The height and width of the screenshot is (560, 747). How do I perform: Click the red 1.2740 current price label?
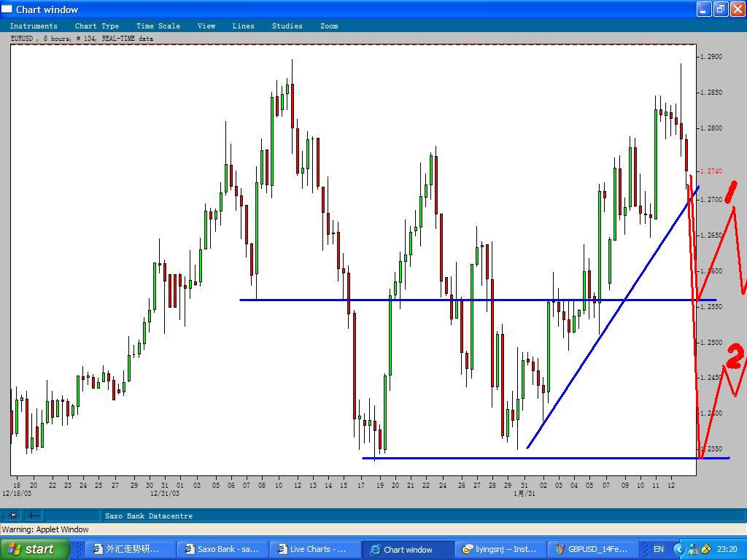click(x=711, y=171)
